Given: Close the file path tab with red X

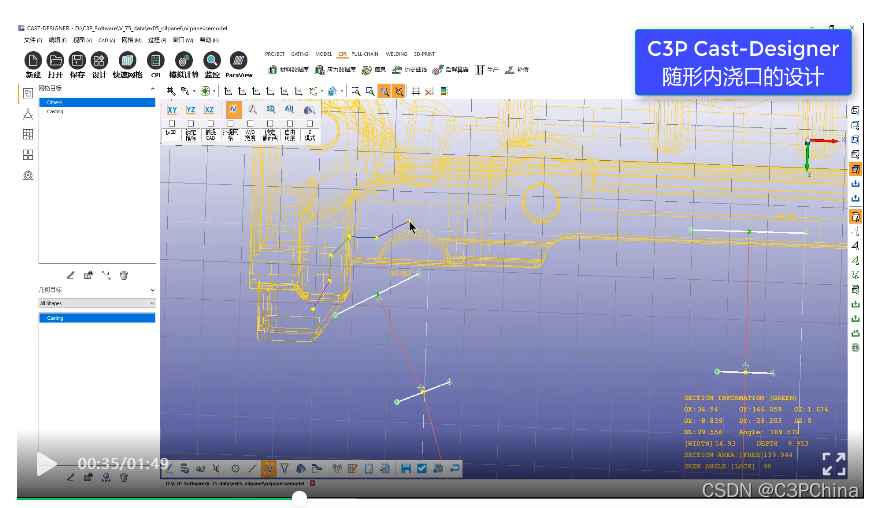Looking at the screenshot, I should 312,483.
